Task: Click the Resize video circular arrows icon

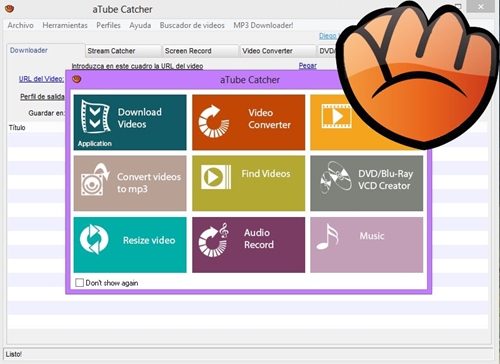Action: [94, 239]
